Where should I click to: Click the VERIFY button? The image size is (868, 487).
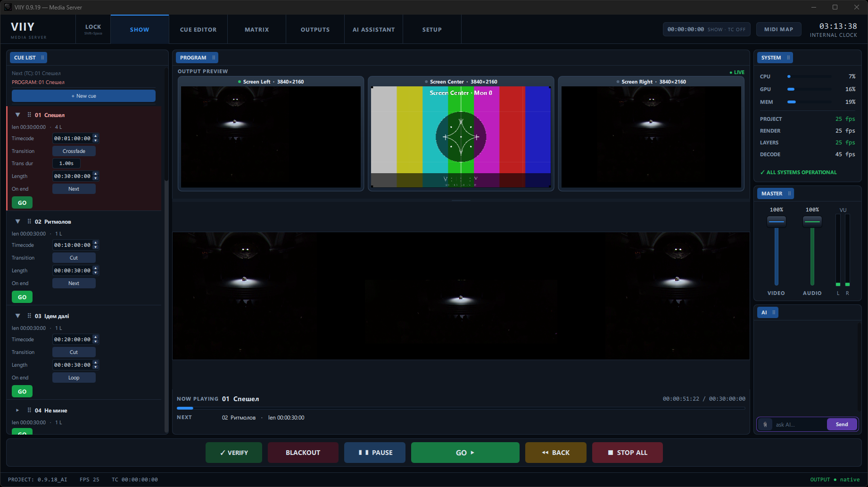(234, 453)
